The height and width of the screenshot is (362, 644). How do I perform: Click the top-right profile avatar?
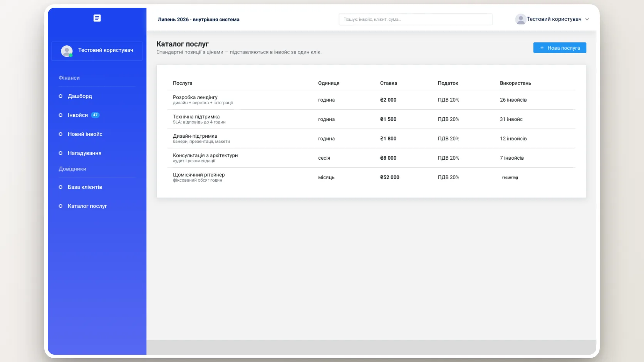(520, 19)
